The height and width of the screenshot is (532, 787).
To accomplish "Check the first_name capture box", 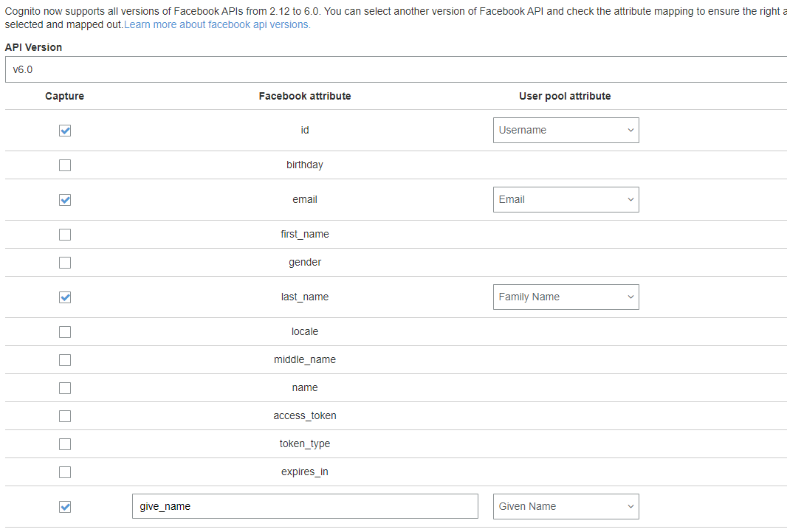I will 65,234.
